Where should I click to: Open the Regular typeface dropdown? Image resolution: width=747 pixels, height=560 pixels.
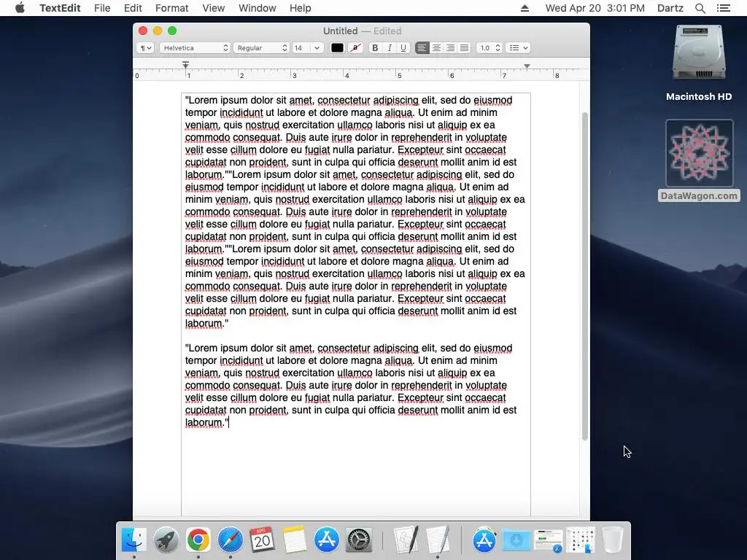pyautogui.click(x=261, y=47)
